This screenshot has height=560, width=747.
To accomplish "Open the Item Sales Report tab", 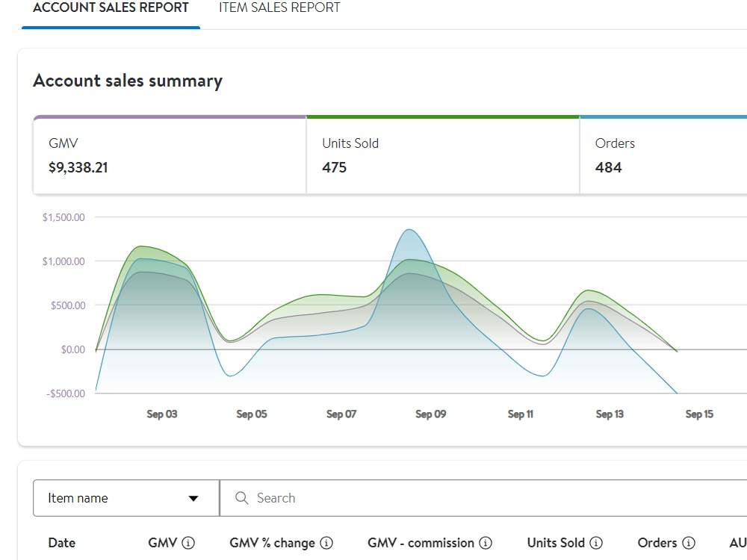I will (279, 7).
